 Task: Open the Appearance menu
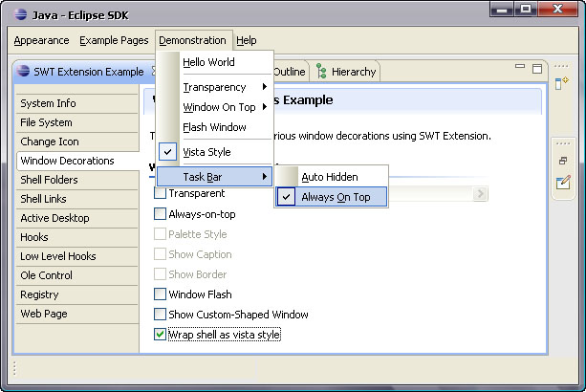point(41,40)
